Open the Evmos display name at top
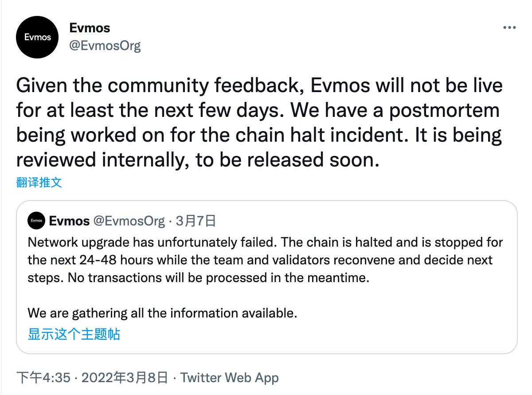The height and width of the screenshot is (395, 532). click(90, 27)
